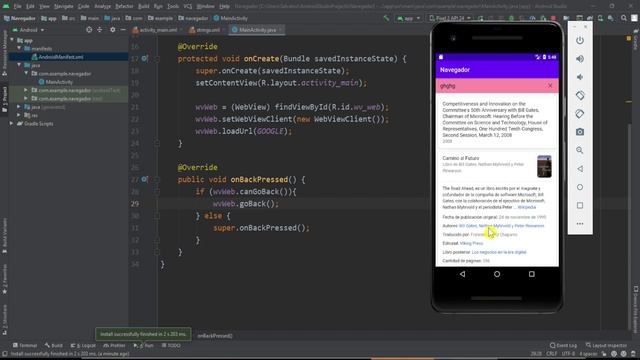This screenshot has height=360, width=640.
Task: Open the Refactor menu
Action: [x=124, y=6]
